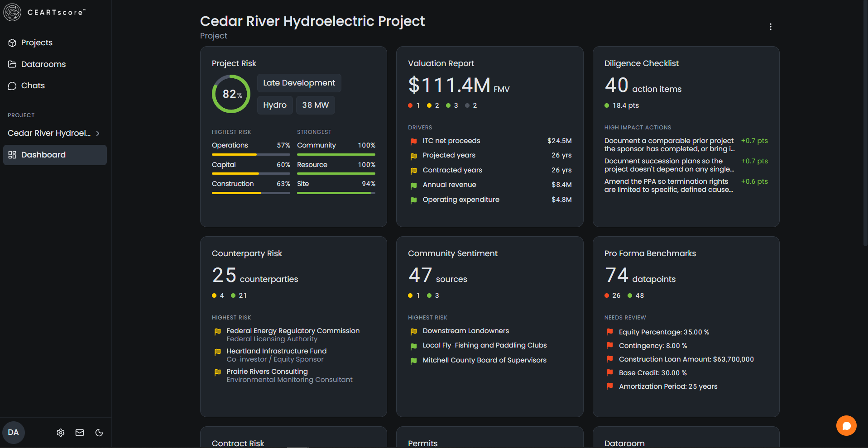Expand the Cedar River Hydroel… project chevron
The width and height of the screenshot is (868, 448).
point(98,133)
